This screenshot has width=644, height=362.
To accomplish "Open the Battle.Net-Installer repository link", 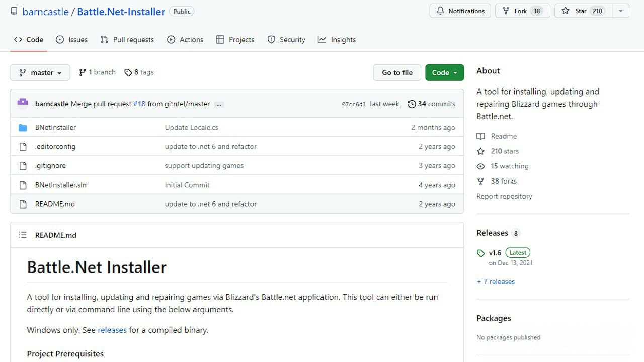I will 121,12.
